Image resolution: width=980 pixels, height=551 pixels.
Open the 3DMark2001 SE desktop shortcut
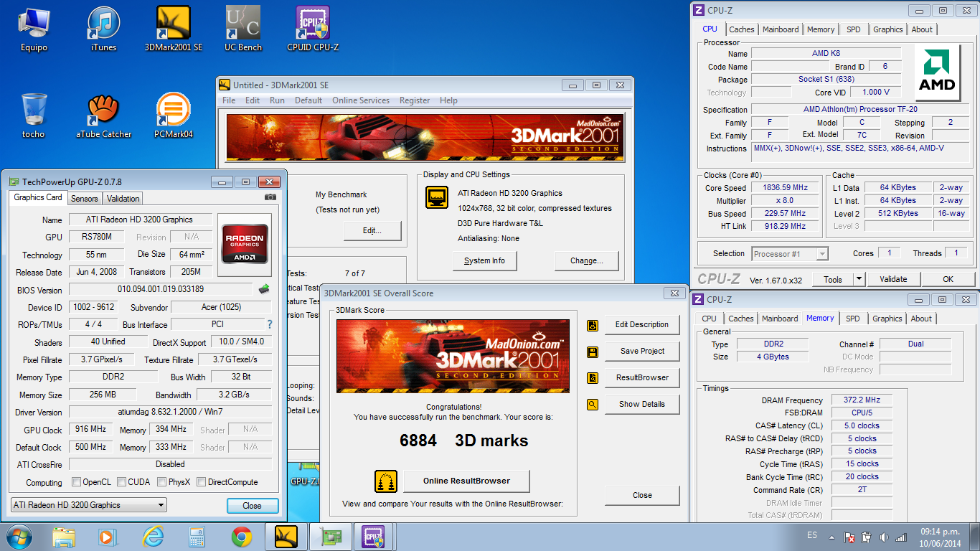[174, 29]
